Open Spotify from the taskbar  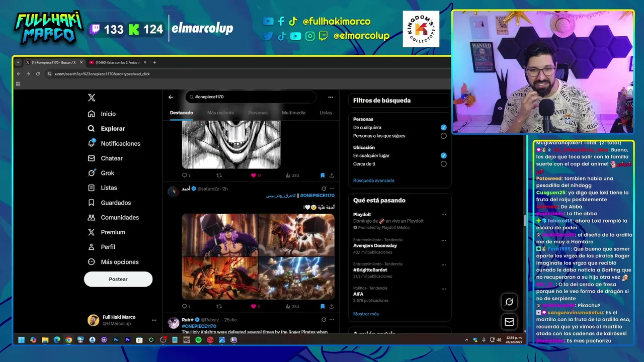198,340
